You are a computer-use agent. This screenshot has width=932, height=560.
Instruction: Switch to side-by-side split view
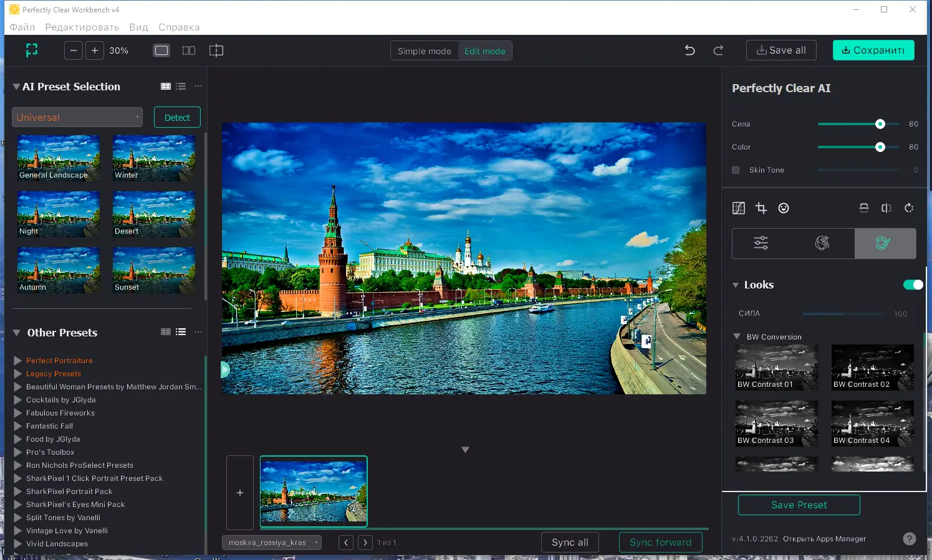tap(189, 50)
